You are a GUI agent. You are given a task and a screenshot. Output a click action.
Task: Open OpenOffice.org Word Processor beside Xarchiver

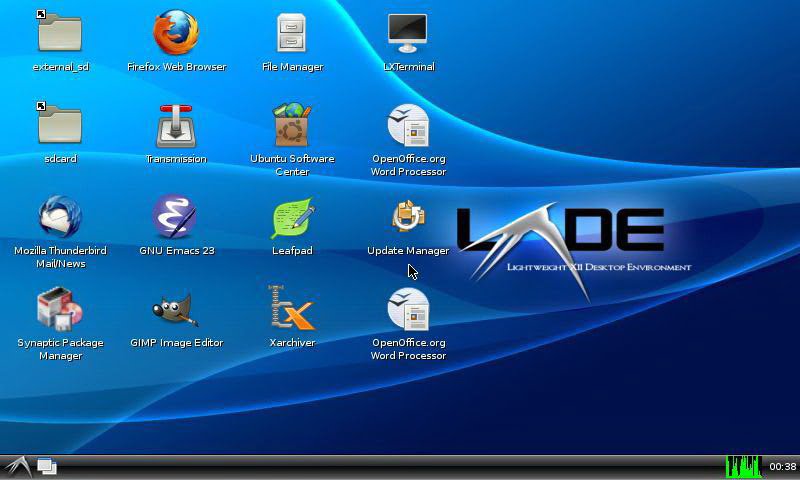pyautogui.click(x=408, y=309)
